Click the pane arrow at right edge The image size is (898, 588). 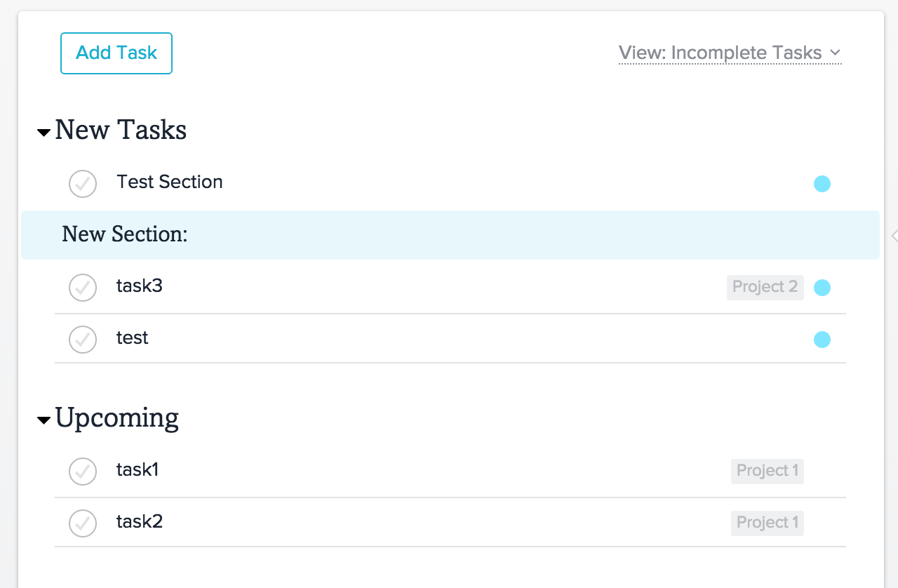(894, 236)
